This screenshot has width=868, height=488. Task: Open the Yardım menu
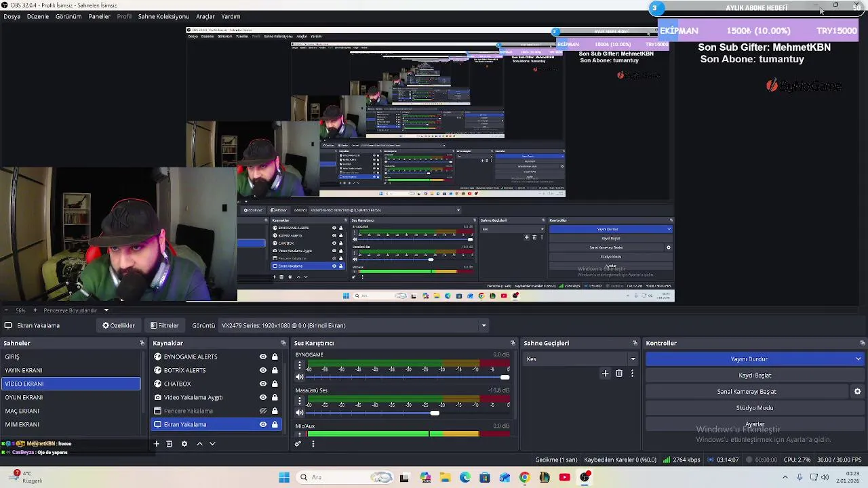(x=231, y=16)
